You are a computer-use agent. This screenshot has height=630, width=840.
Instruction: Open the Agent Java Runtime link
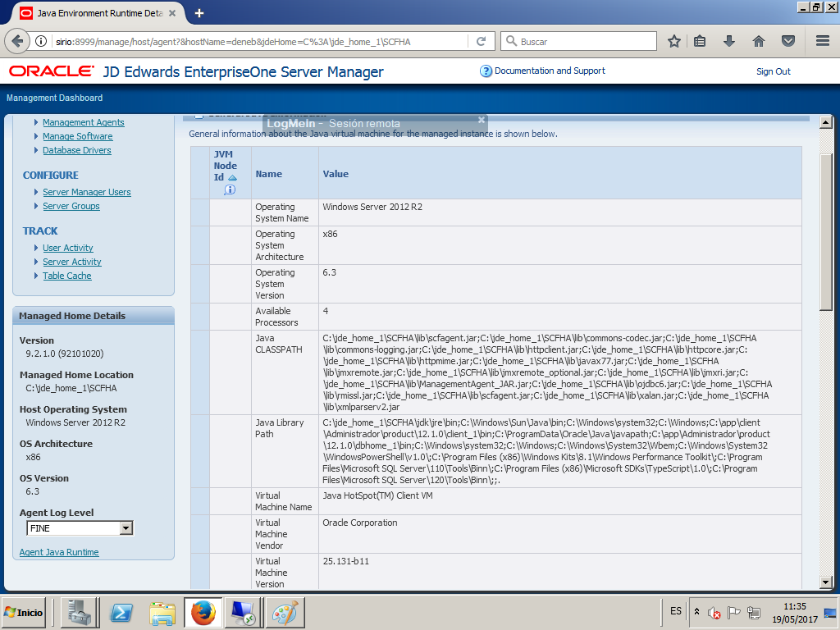(59, 552)
